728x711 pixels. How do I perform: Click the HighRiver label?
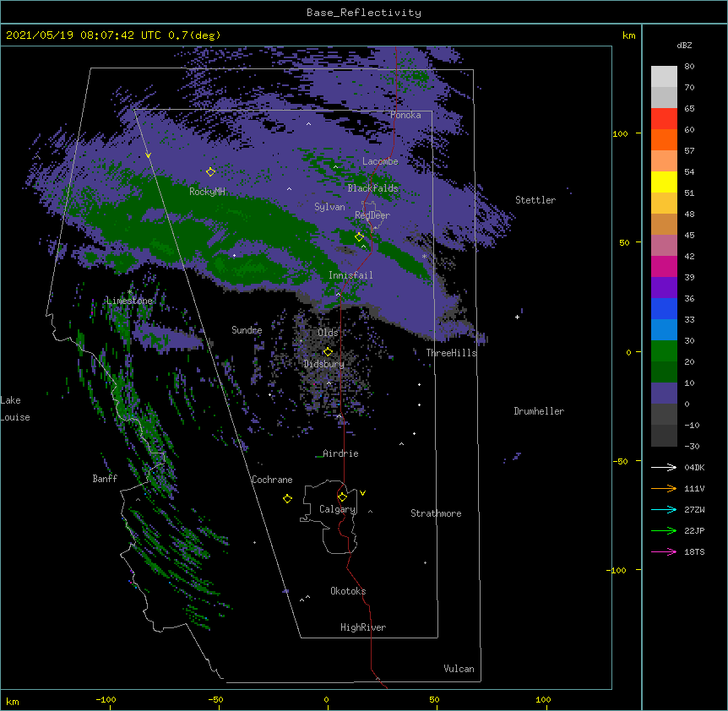point(363,627)
